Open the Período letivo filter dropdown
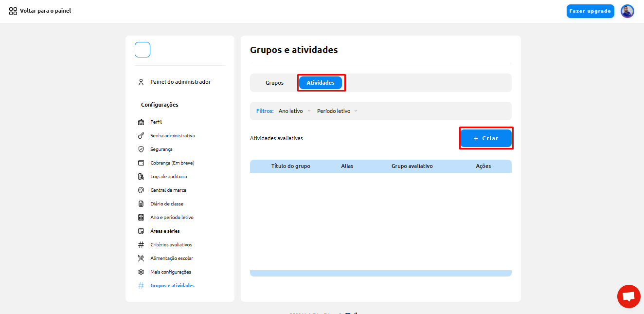This screenshot has height=314, width=644. (337, 111)
